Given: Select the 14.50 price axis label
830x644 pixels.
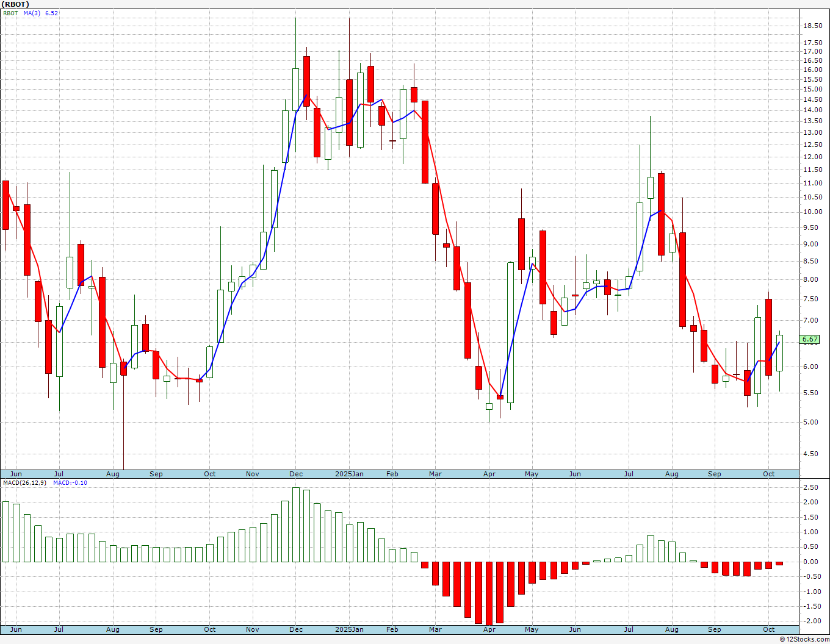Looking at the screenshot, I should (812, 99).
